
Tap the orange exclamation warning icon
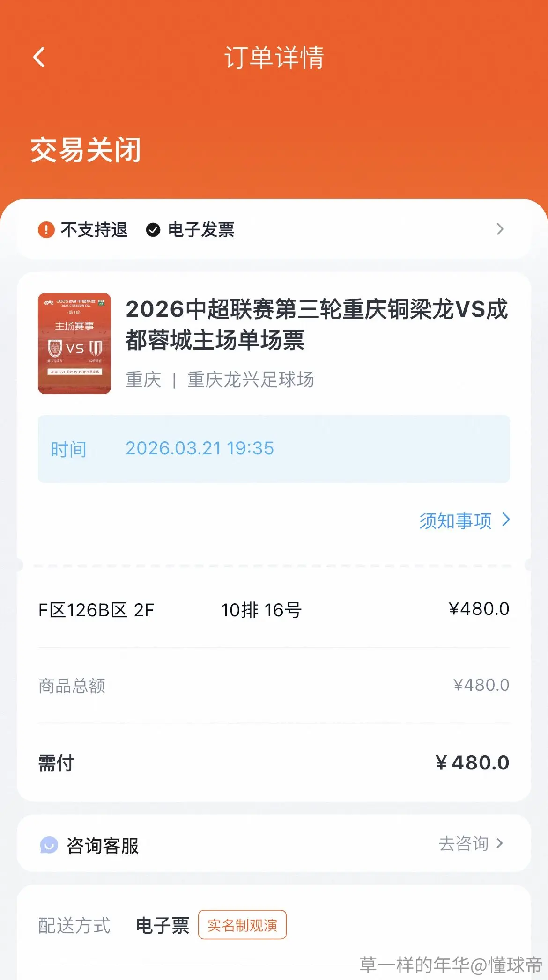[x=46, y=230]
